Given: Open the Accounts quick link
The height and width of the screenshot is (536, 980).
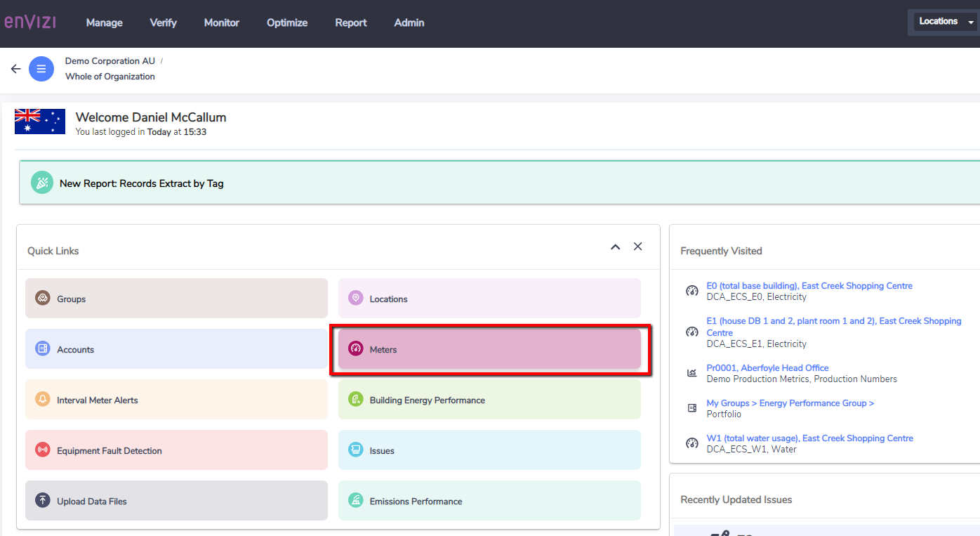Looking at the screenshot, I should coord(176,349).
